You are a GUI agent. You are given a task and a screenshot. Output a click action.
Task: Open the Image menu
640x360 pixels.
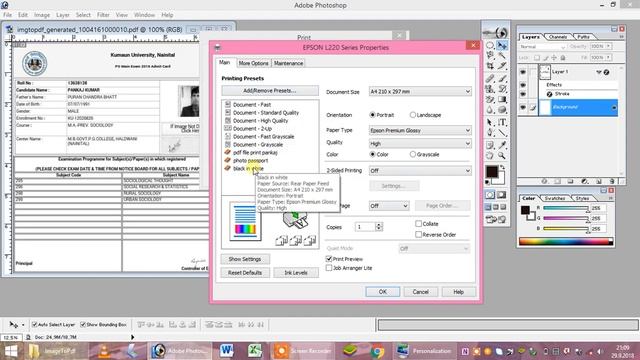pyautogui.click(x=42, y=15)
